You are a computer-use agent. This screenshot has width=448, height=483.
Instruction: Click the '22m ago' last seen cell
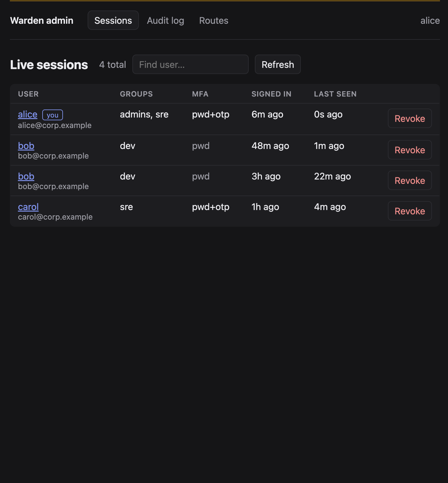coord(333,176)
